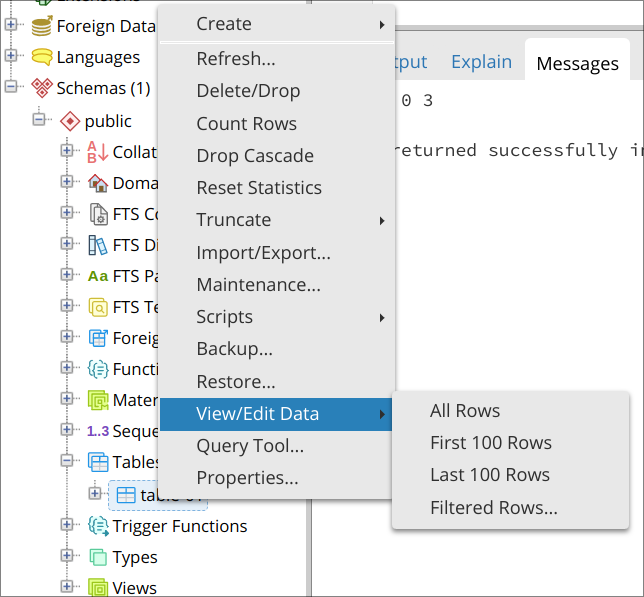Open Query Tool... from menu
Screen dimensions: 644x597
276,446
